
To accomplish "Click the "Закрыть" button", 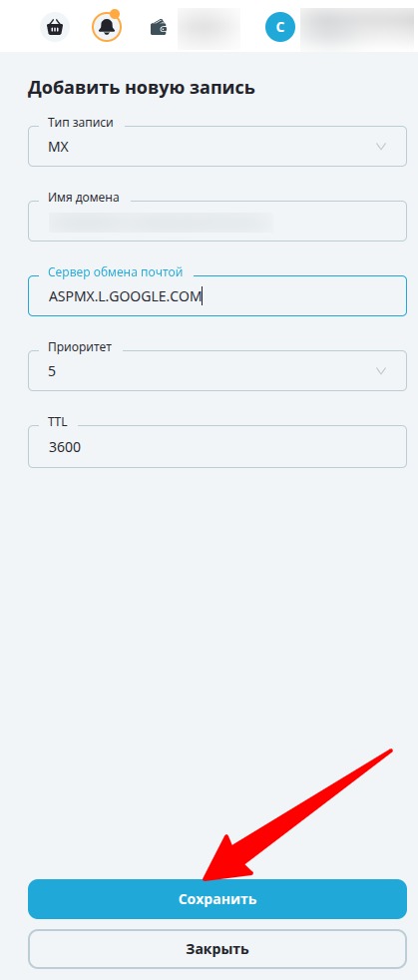I will point(217,949).
